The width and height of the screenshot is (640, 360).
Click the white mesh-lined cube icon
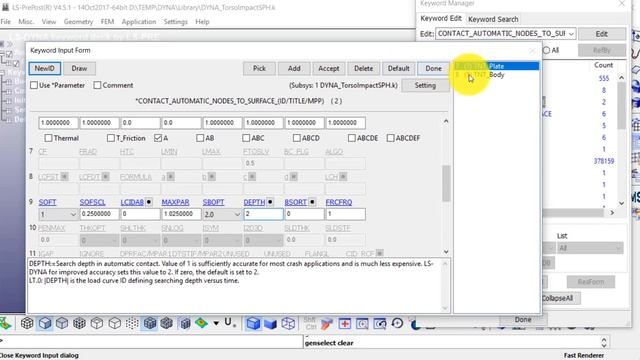pos(27,323)
